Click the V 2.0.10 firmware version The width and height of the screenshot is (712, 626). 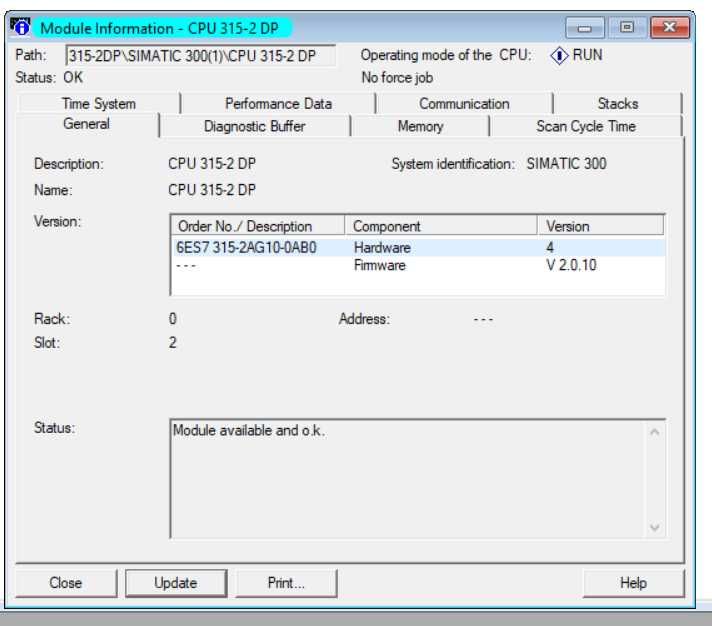point(571,265)
